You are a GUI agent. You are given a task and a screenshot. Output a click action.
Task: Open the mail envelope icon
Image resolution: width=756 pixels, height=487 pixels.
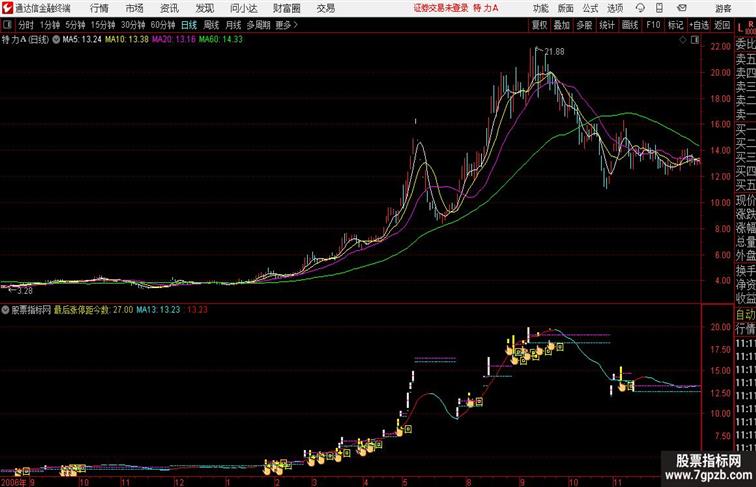(682, 8)
